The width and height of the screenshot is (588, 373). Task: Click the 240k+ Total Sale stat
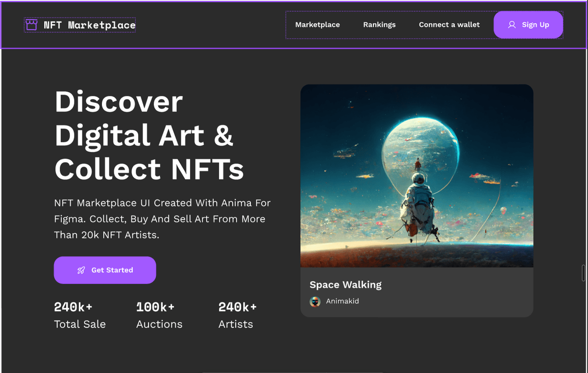80,315
